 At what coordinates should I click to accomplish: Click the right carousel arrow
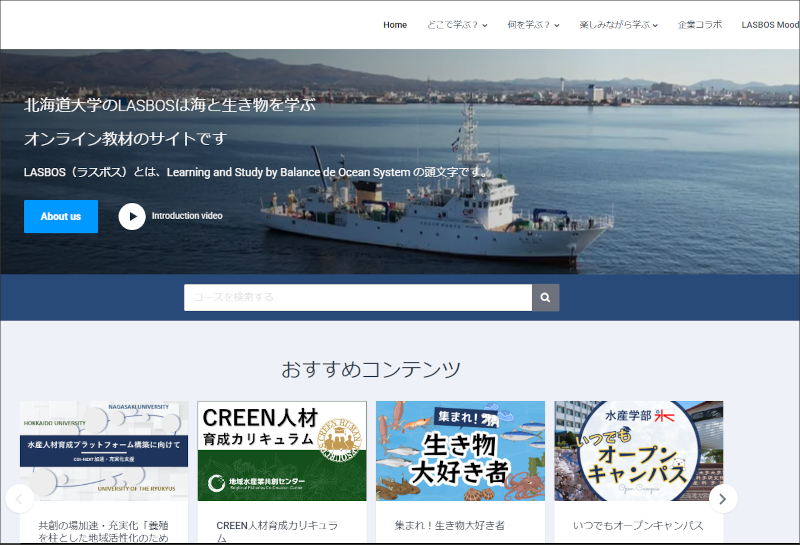coord(723,498)
